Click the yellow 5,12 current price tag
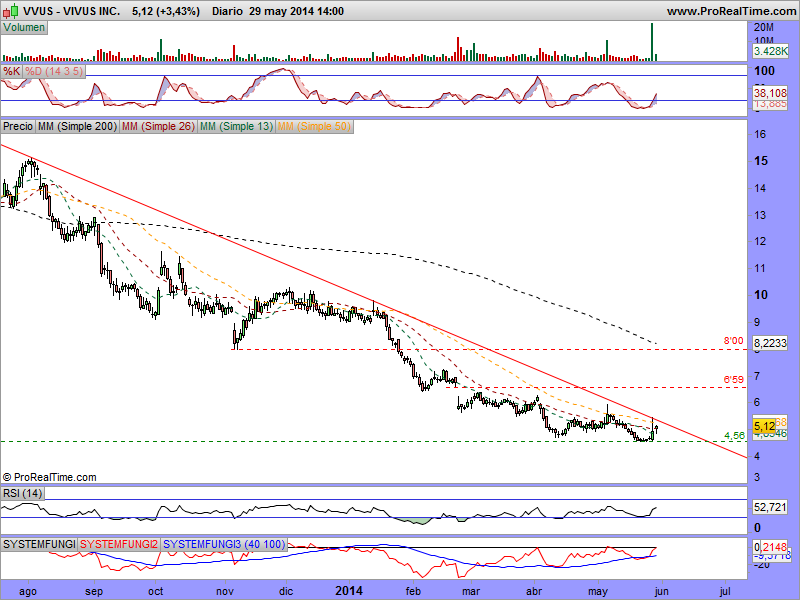Image resolution: width=800 pixels, height=600 pixels. pos(764,426)
